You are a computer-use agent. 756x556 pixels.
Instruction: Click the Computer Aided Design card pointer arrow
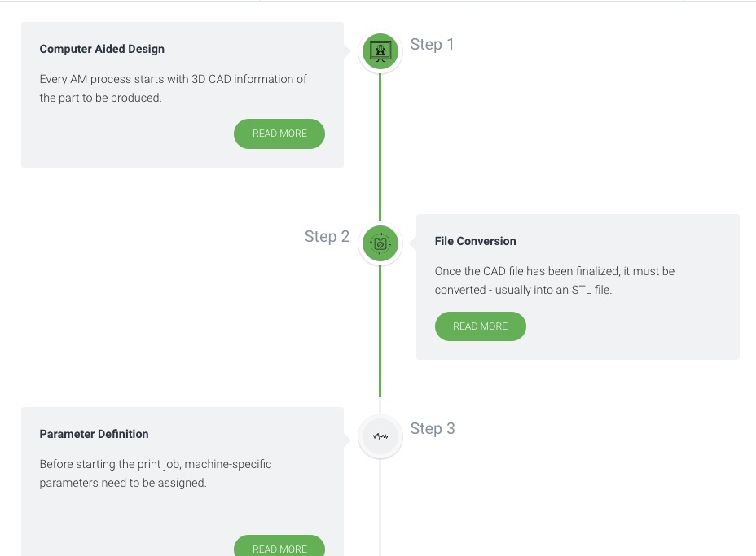(347, 50)
